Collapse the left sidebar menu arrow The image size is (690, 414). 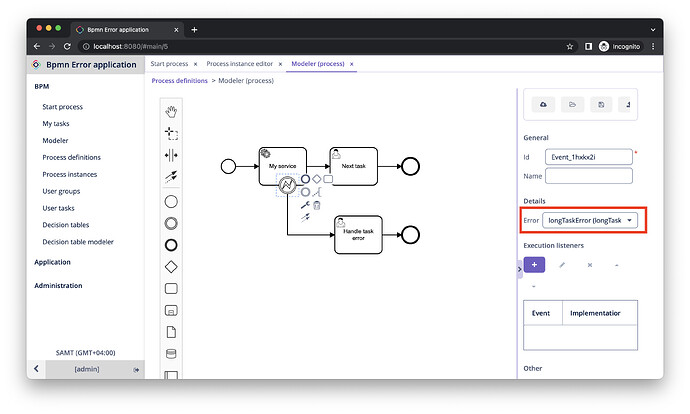click(x=37, y=369)
